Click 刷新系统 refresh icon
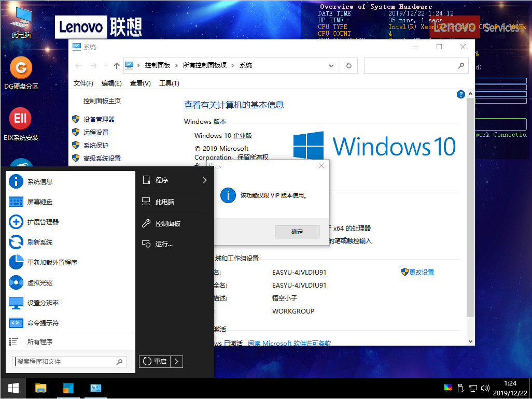The height and width of the screenshot is (399, 532). 16,243
